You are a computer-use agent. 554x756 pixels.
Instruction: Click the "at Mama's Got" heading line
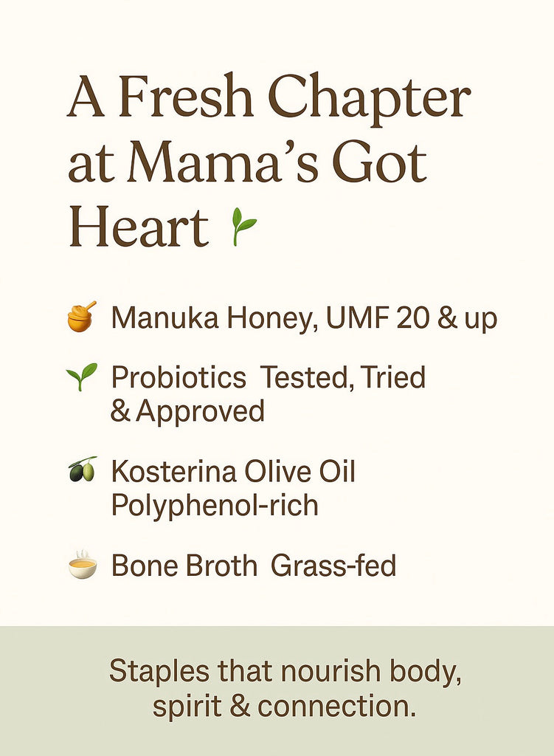(247, 164)
